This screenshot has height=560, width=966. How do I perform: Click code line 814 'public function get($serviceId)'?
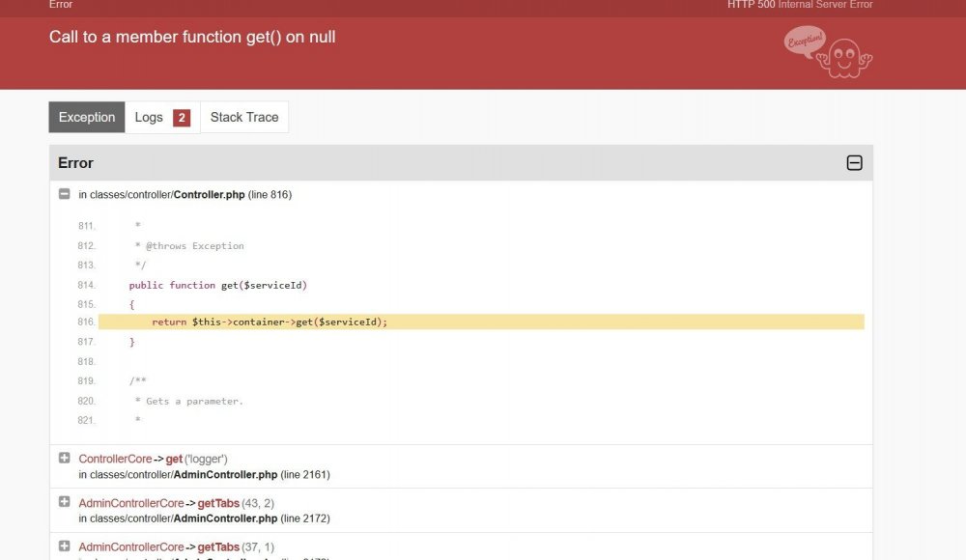coord(218,285)
